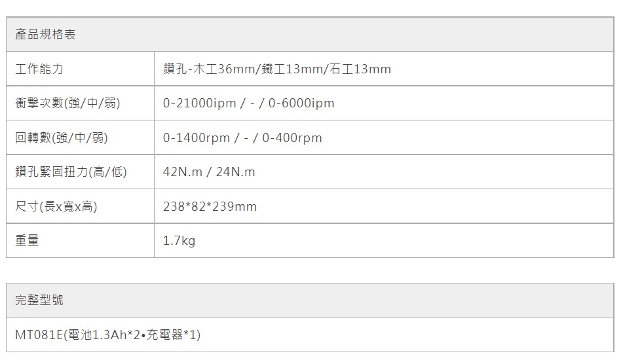The image size is (623, 364).
Task: Click the 0-1400rpm rotation speed text
Action: coord(197,138)
